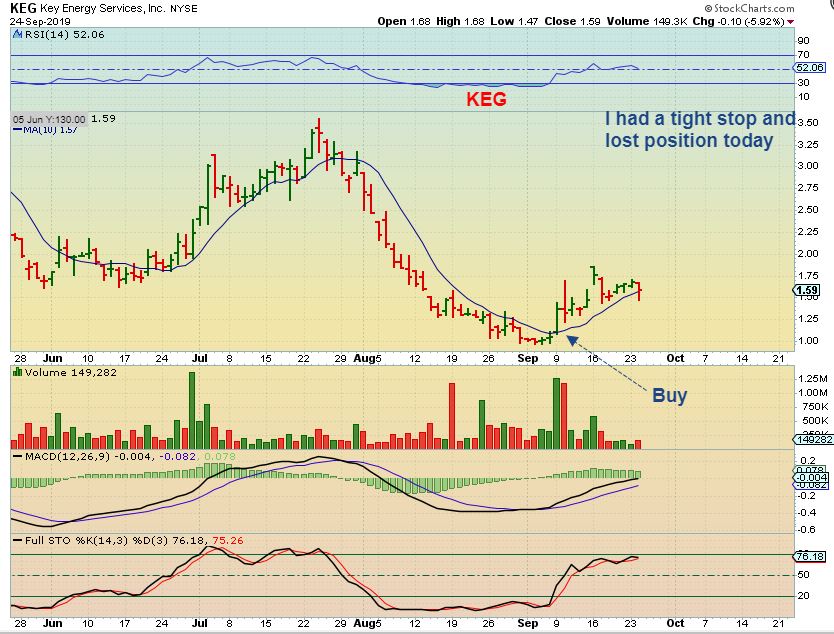Click the High 1.68 value in header

(x=460, y=22)
